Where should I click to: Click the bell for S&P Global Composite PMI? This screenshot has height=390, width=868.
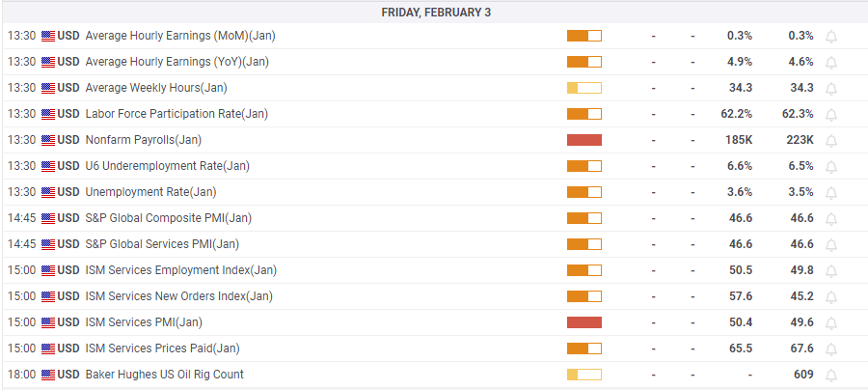coord(831,219)
